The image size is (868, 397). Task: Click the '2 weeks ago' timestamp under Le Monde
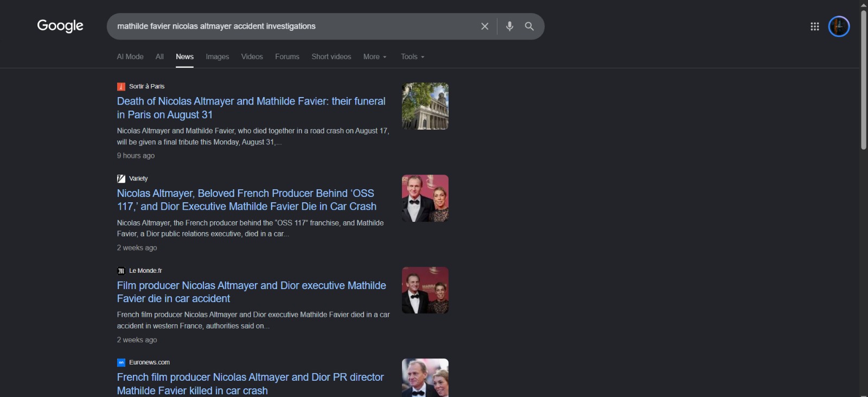pyautogui.click(x=137, y=340)
